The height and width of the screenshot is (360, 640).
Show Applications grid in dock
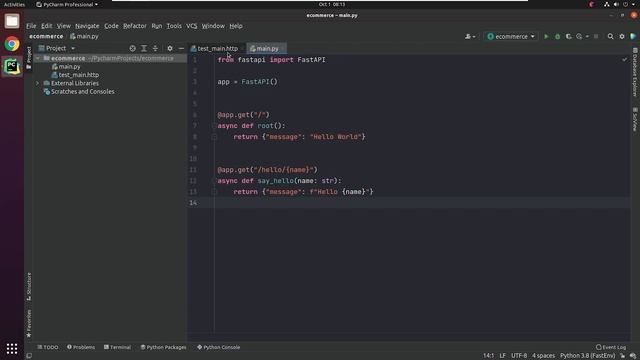coord(12,349)
